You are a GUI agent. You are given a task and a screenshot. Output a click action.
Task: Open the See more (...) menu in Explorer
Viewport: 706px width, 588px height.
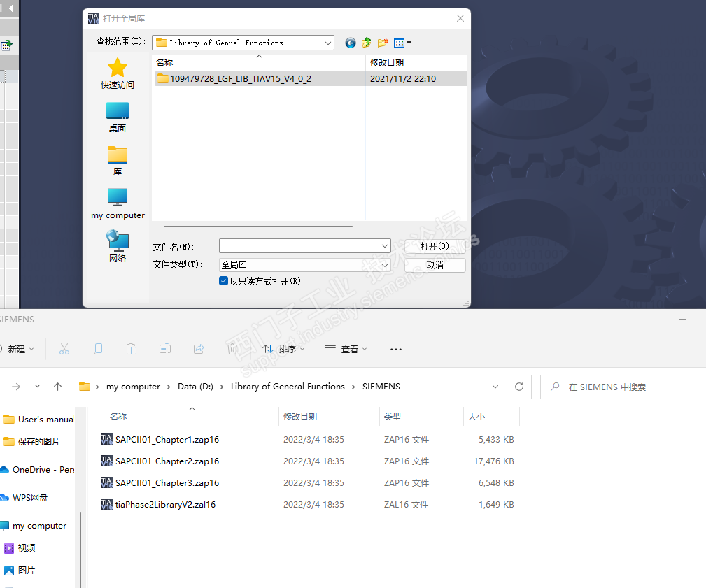coord(396,349)
